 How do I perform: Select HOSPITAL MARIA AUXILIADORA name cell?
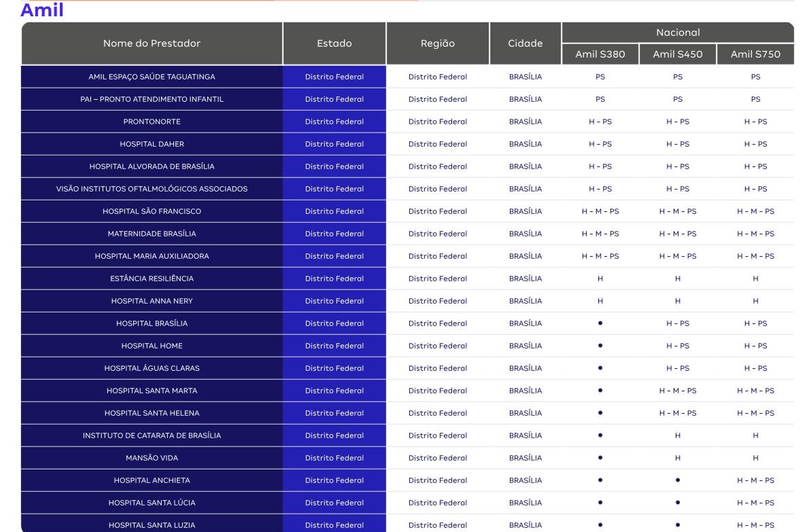pyautogui.click(x=152, y=256)
